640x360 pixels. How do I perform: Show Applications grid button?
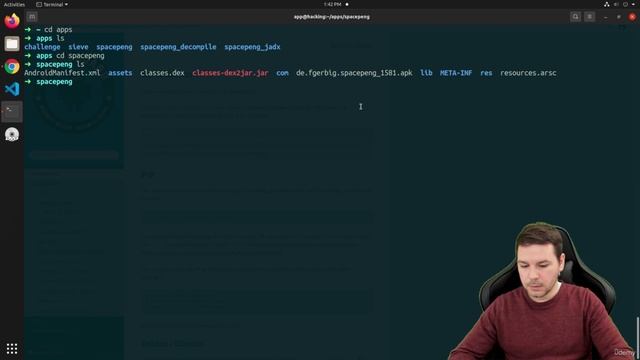tap(12, 349)
